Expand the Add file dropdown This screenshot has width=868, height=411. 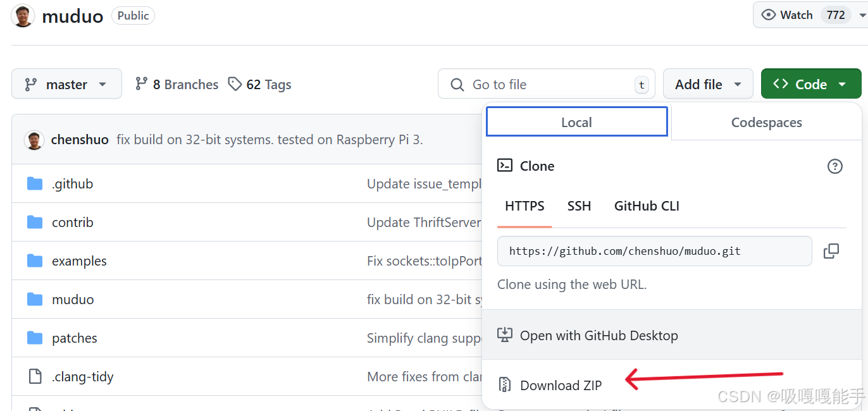click(708, 84)
